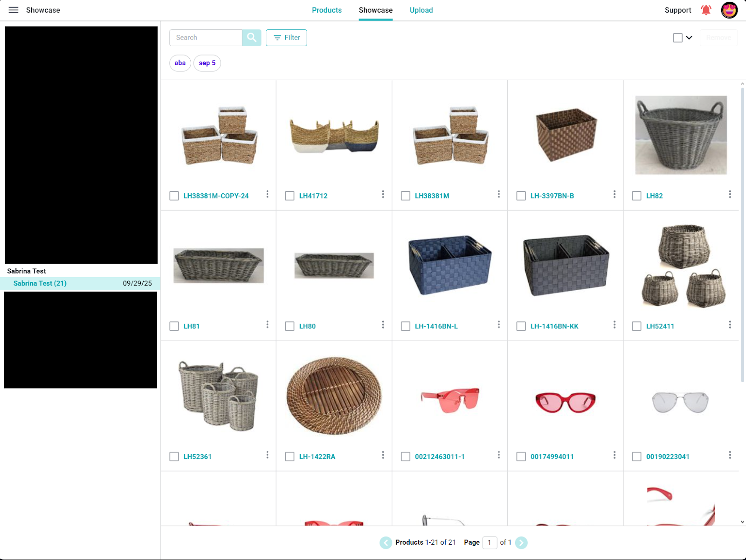Image resolution: width=746 pixels, height=560 pixels.
Task: Tick the LH-1416BN-KK checkbox
Action: (x=521, y=327)
